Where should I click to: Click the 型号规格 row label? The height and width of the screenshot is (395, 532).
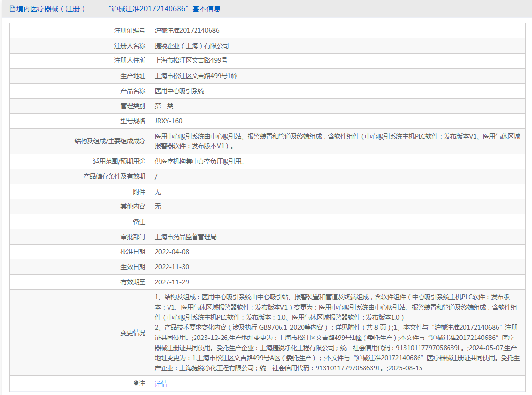click(133, 121)
